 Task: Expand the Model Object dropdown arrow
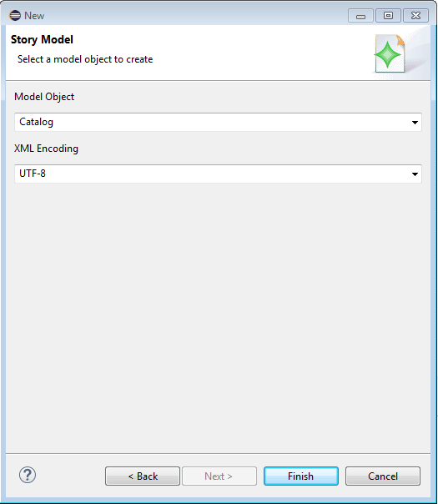pyautogui.click(x=415, y=123)
